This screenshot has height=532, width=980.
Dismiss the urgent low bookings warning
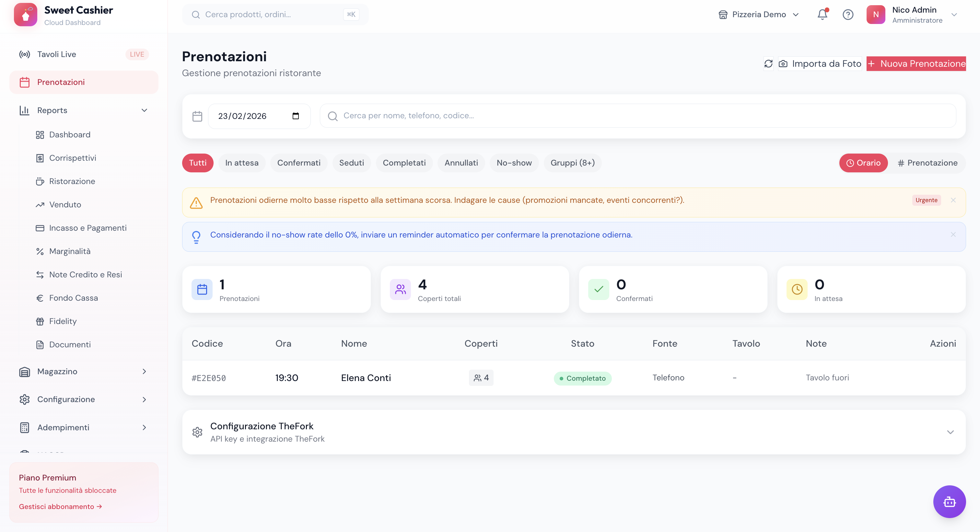pyautogui.click(x=953, y=200)
